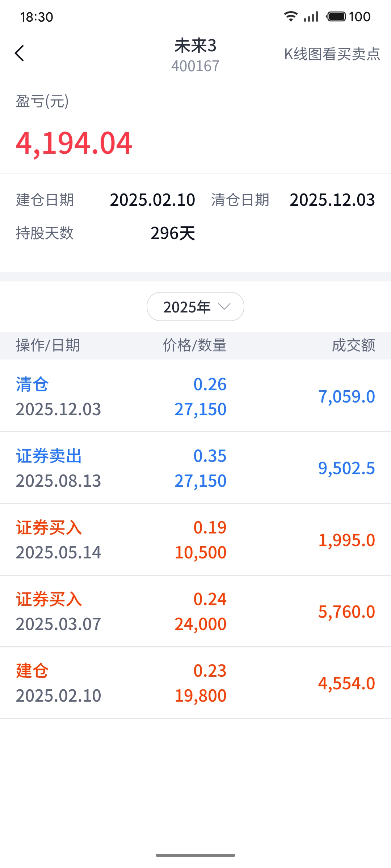Open the 2025年 year dropdown
This screenshot has height=868, width=391.
[x=195, y=307]
